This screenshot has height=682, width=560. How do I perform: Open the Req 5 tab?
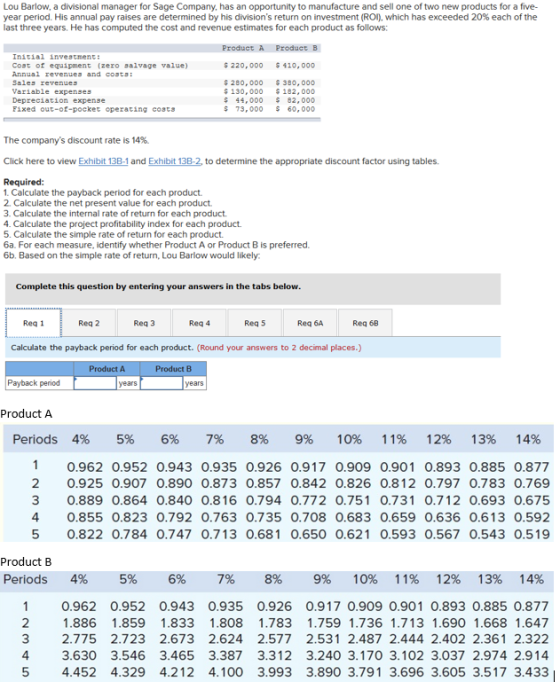[x=255, y=323]
